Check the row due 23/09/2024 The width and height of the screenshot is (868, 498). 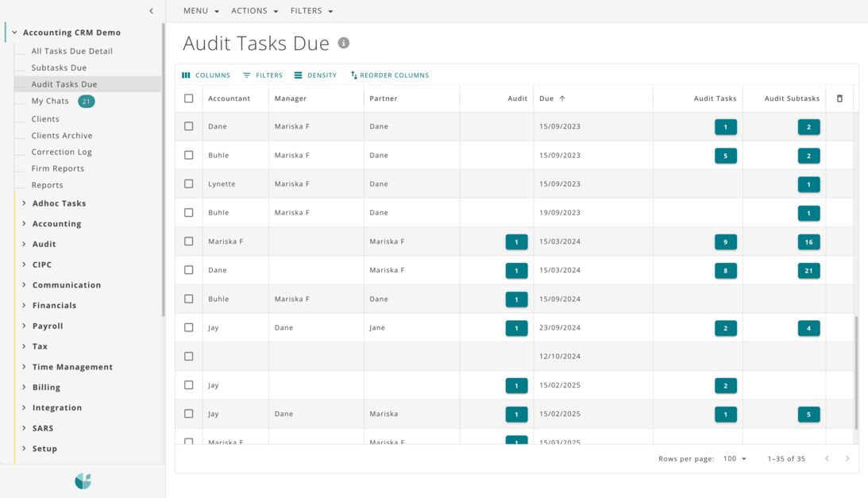click(189, 327)
